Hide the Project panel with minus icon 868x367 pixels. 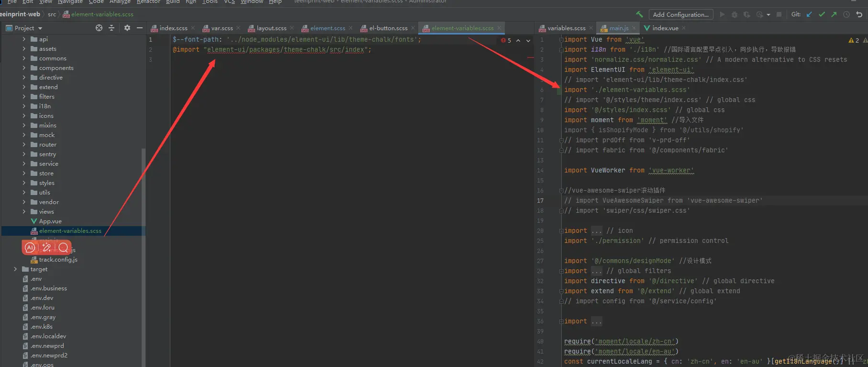139,28
